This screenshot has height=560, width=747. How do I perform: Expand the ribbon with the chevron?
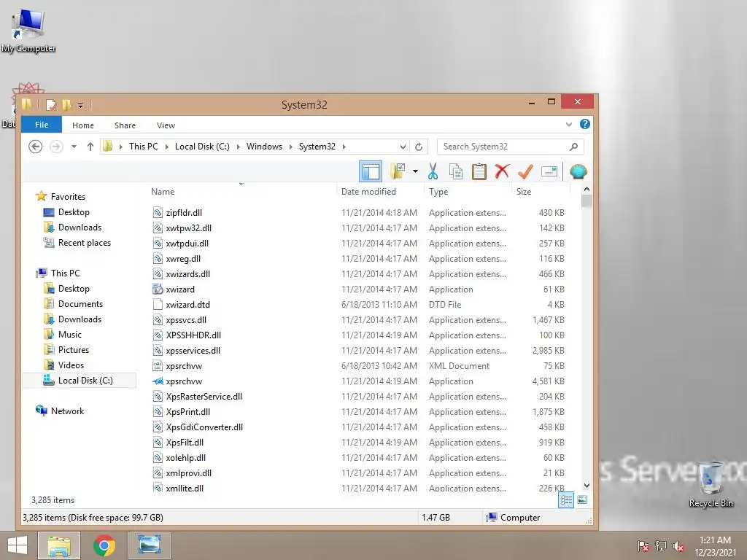[569, 125]
